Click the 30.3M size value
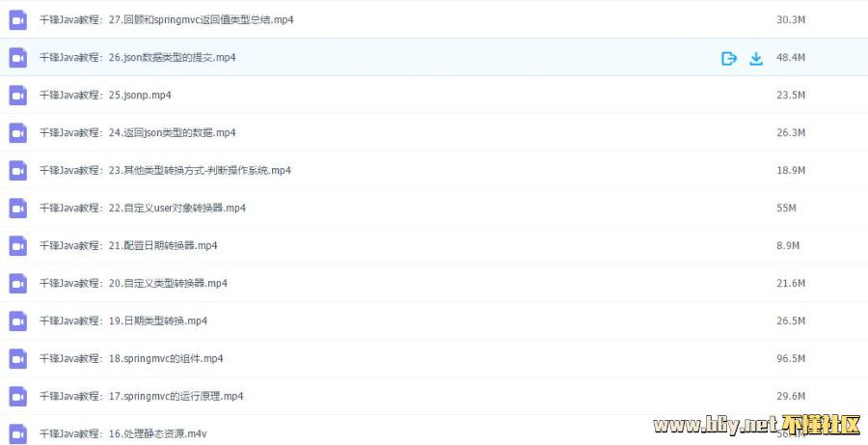 click(791, 20)
